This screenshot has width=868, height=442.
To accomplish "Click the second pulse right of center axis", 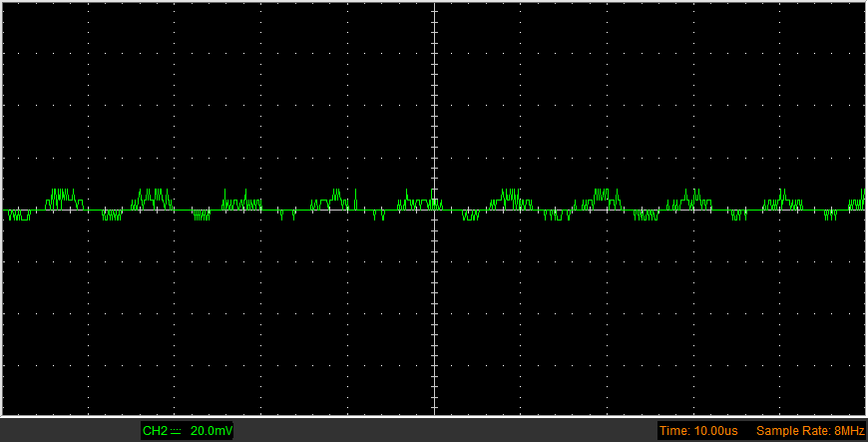I will (x=602, y=198).
